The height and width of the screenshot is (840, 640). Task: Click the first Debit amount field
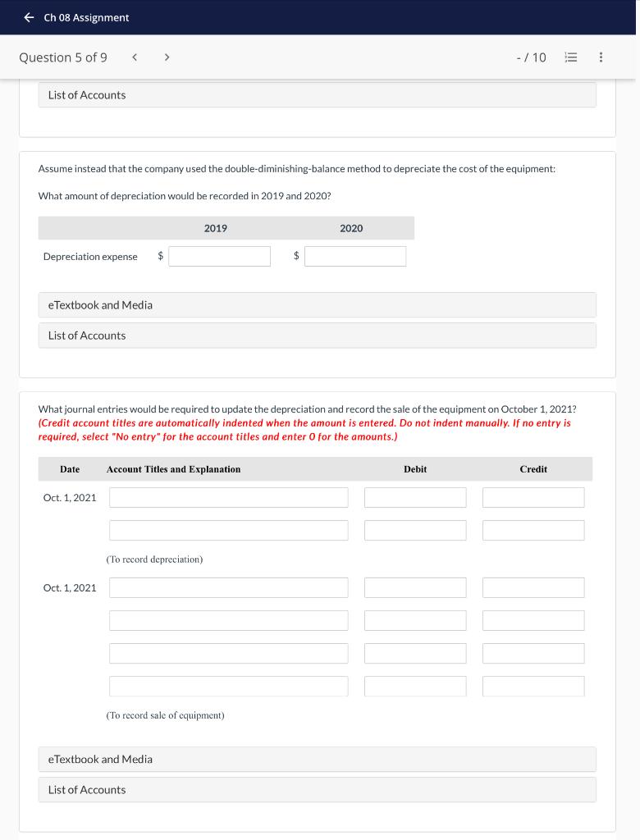414,497
